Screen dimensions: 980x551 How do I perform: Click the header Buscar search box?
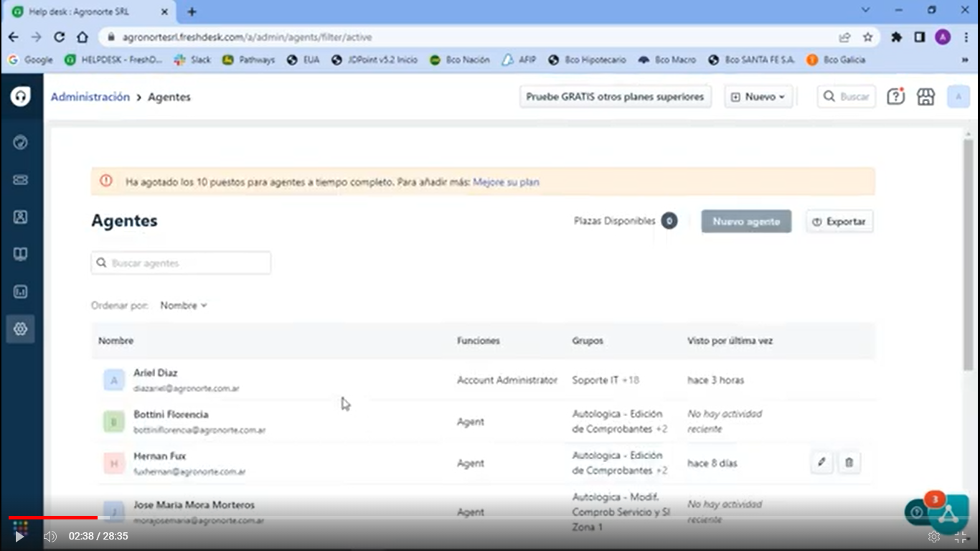847,97
